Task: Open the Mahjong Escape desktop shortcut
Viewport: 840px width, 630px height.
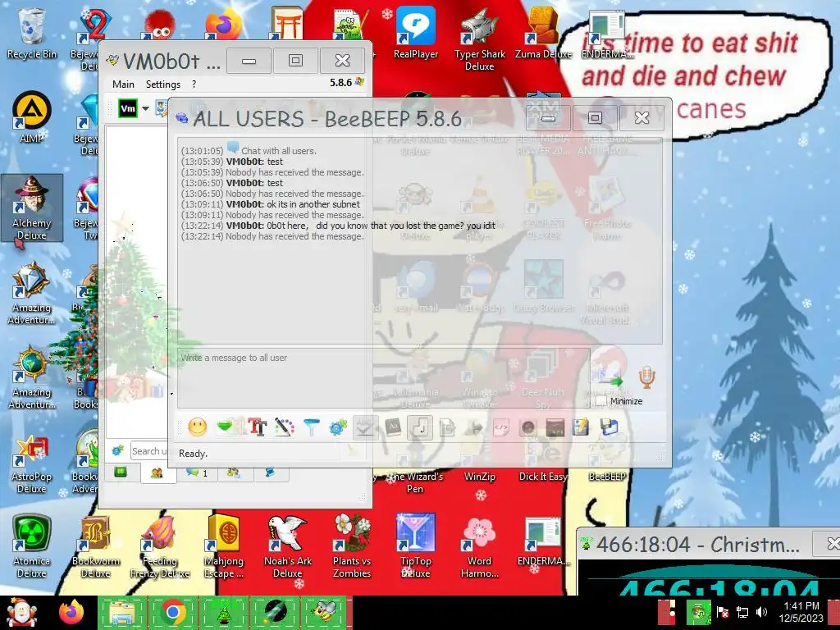Action: [x=224, y=546]
